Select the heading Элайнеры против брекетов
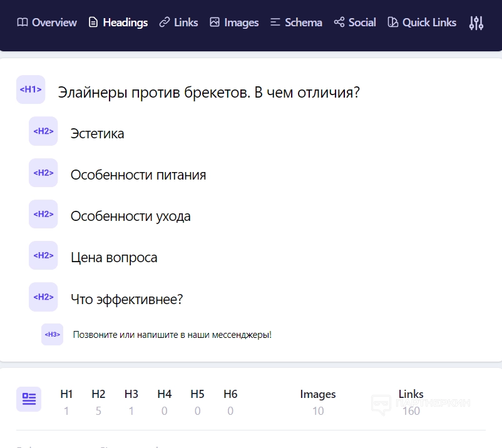 (x=208, y=93)
